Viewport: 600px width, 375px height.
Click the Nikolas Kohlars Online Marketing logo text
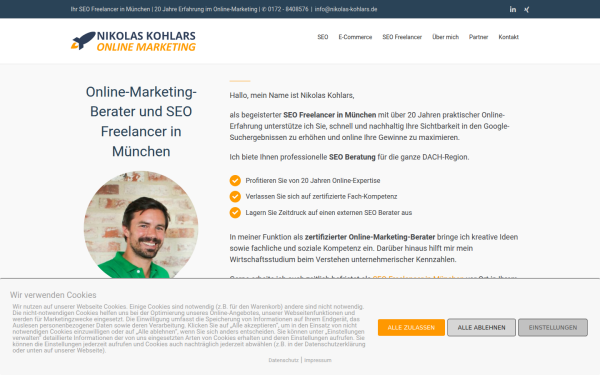[146, 41]
